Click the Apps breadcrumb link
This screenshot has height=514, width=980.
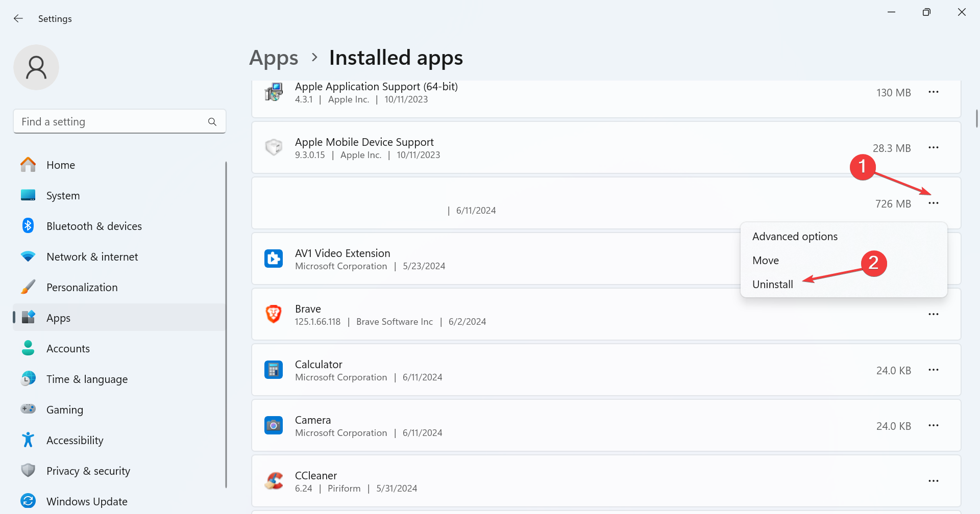274,58
